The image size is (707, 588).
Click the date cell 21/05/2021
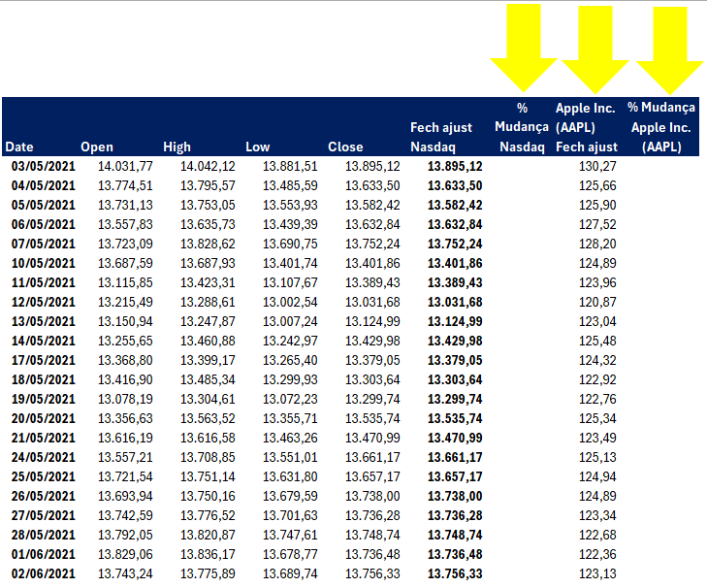tap(44, 438)
